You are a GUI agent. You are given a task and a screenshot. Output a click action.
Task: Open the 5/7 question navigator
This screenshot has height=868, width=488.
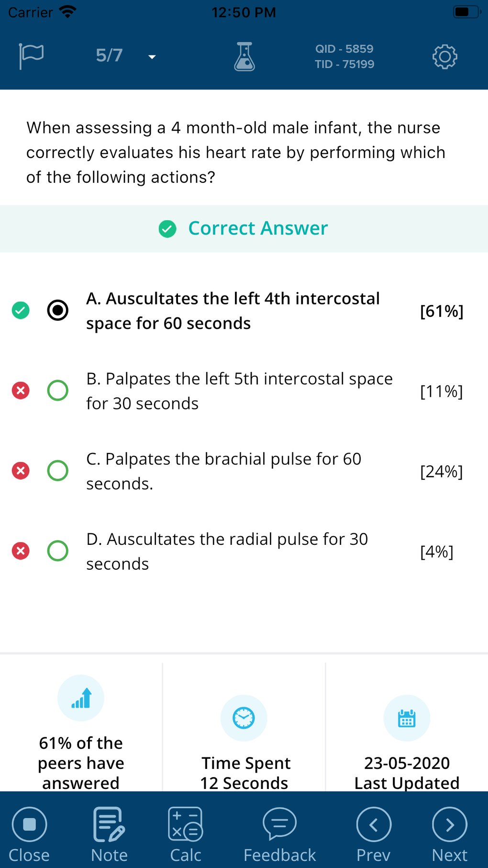109,56
